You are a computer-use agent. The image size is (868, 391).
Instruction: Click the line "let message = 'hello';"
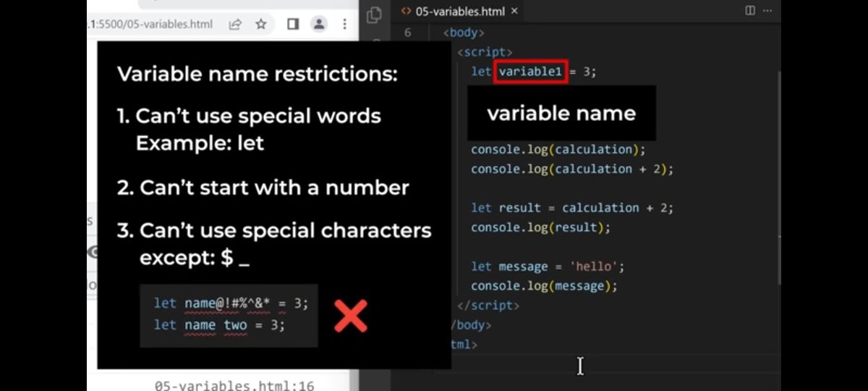tap(548, 266)
